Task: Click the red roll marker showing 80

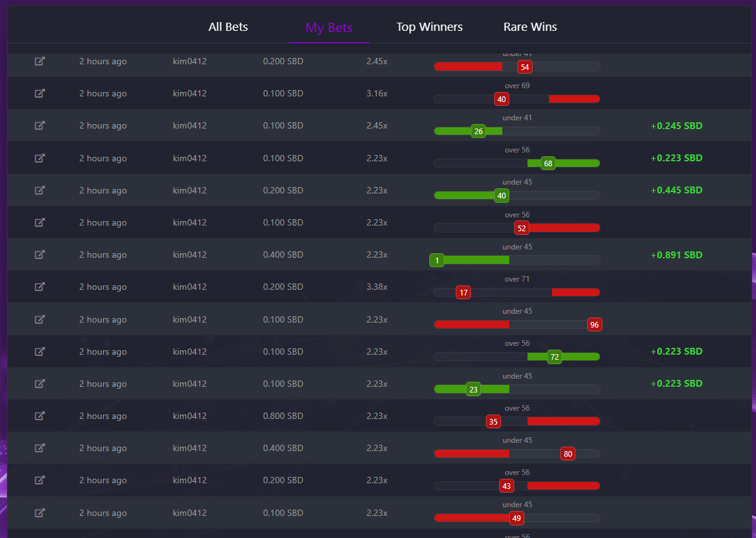Action: click(x=568, y=454)
